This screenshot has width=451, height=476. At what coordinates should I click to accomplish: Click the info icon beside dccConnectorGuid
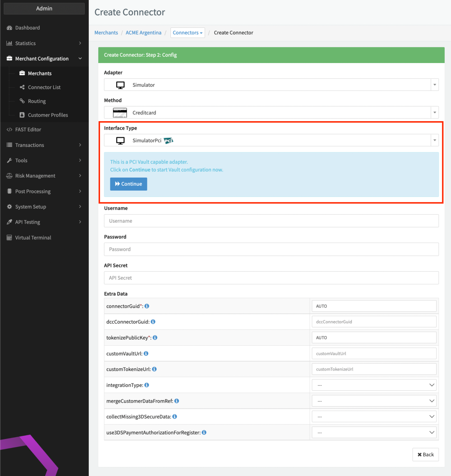point(153,322)
